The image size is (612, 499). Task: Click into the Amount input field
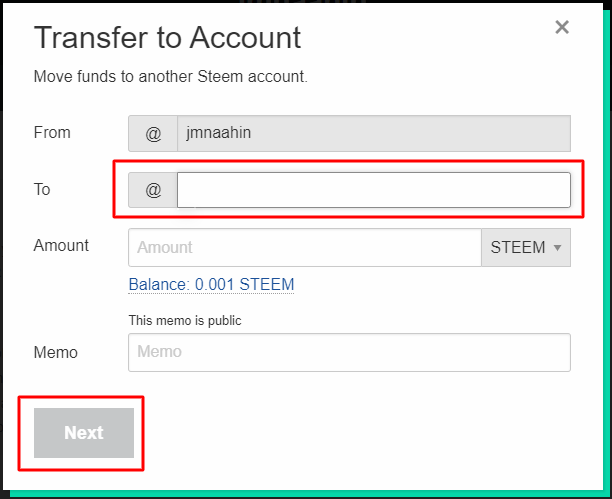(x=305, y=247)
